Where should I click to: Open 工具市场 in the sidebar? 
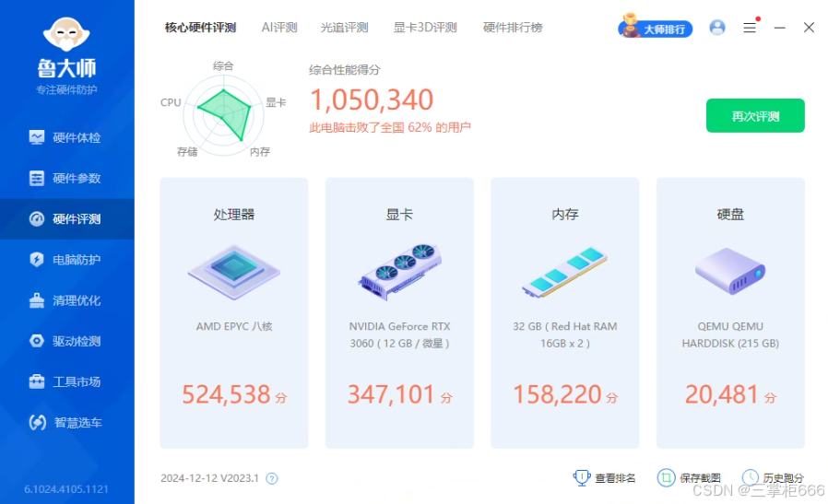(67, 381)
